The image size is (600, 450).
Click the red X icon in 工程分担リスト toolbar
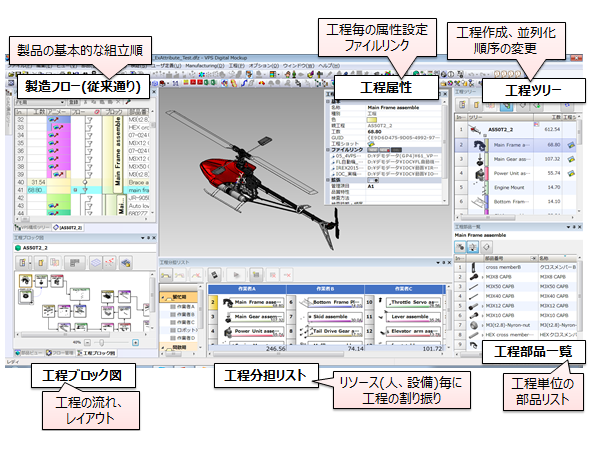coord(287,275)
